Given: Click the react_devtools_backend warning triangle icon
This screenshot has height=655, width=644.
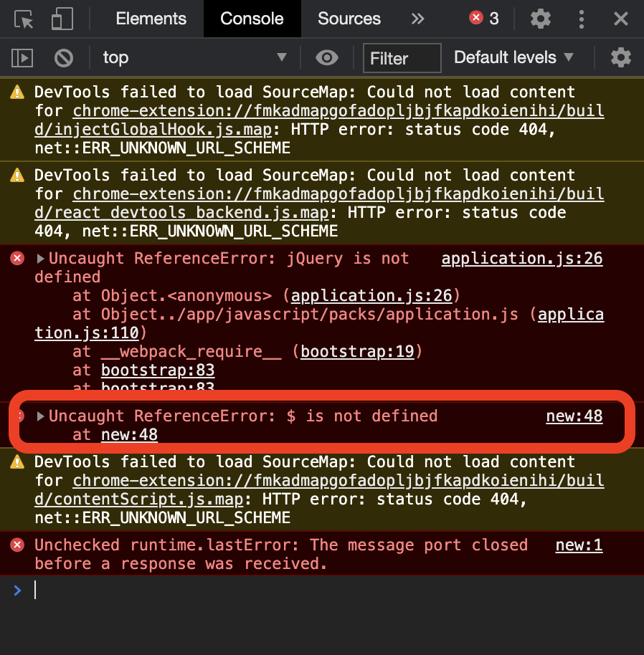Looking at the screenshot, I should [17, 175].
